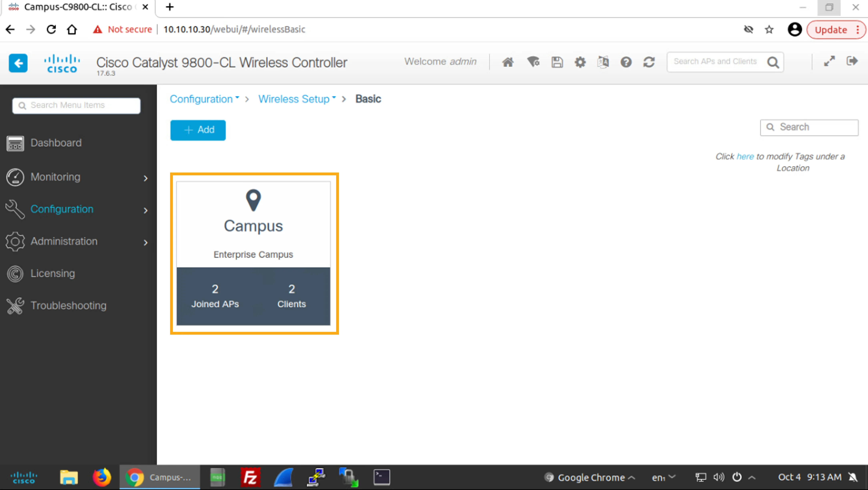
Task: Click the Home icon in controller header
Action: tap(508, 62)
